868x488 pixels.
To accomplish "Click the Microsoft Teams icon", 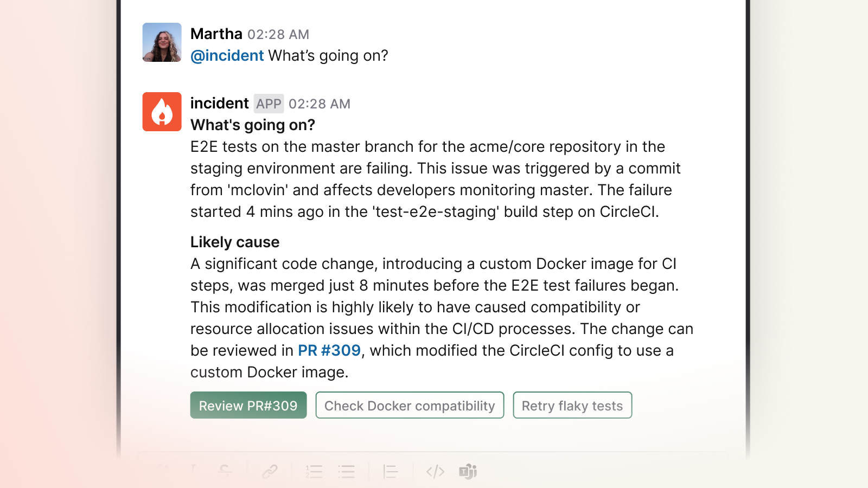I will (468, 471).
